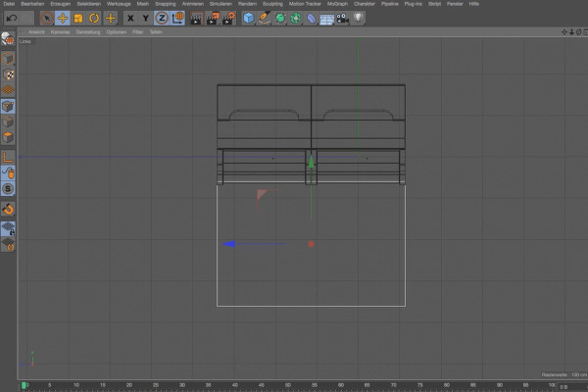Screen dimensions: 588x392
Task: Open the green array modeling objects icon
Action: [x=296, y=18]
